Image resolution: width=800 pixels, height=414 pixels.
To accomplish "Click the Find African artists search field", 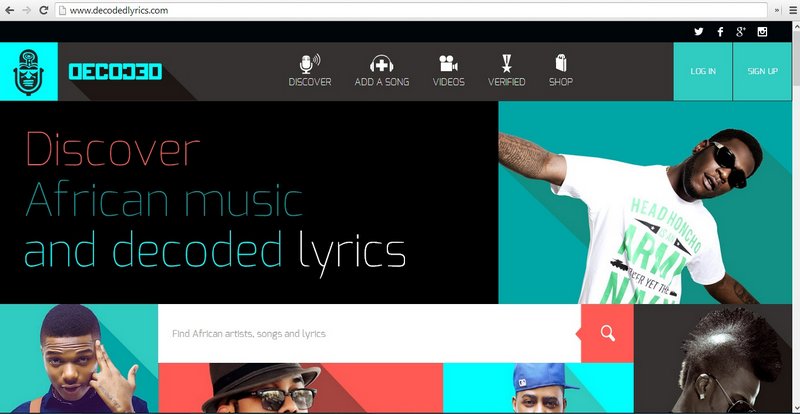I will 368,334.
